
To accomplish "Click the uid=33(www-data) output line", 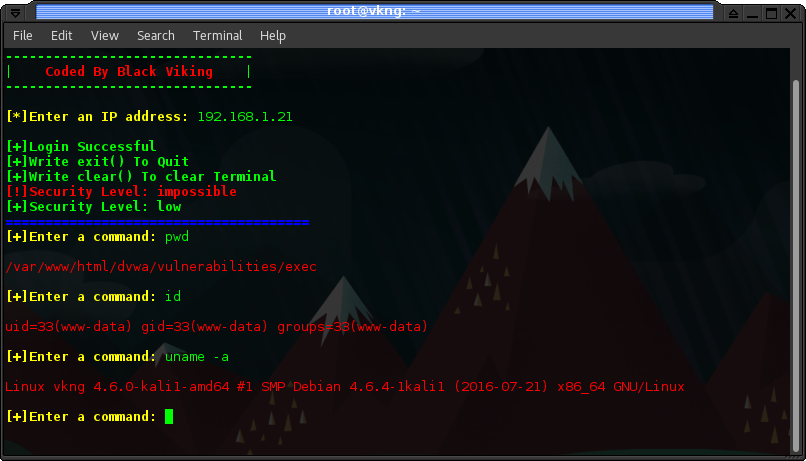I will click(x=216, y=326).
